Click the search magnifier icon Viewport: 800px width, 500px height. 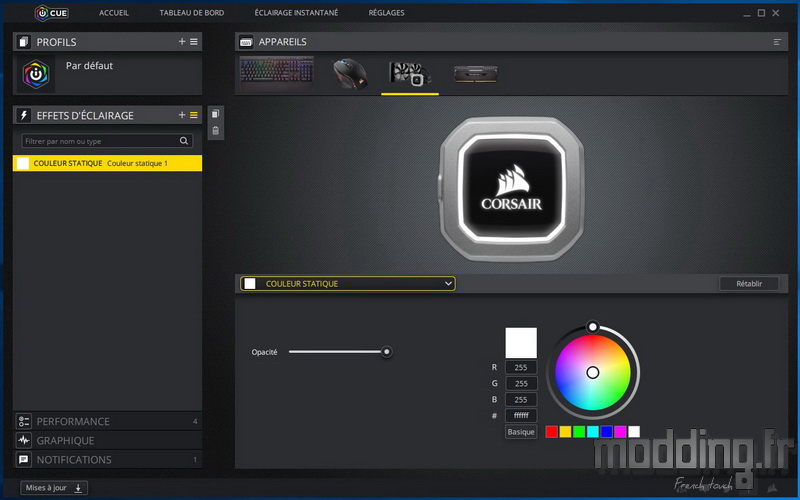[184, 141]
